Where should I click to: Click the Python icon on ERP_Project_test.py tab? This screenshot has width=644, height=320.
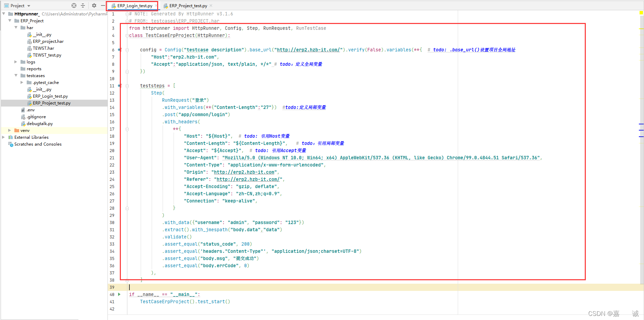(166, 6)
